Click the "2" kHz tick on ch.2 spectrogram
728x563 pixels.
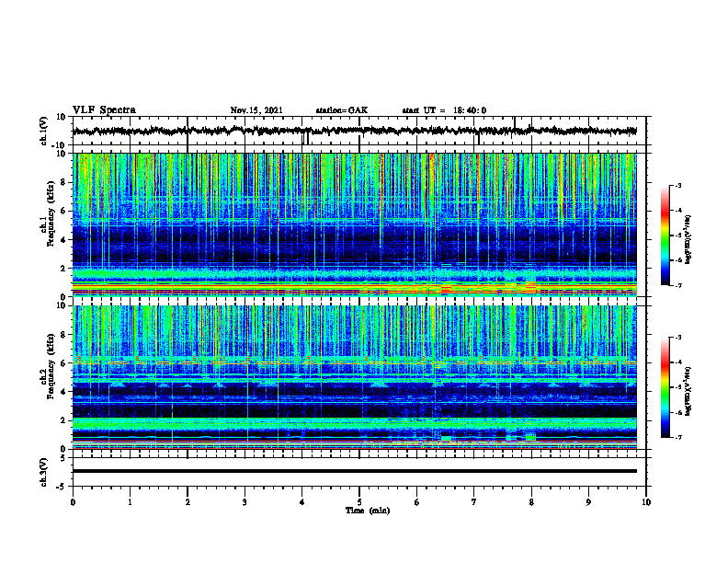click(63, 420)
